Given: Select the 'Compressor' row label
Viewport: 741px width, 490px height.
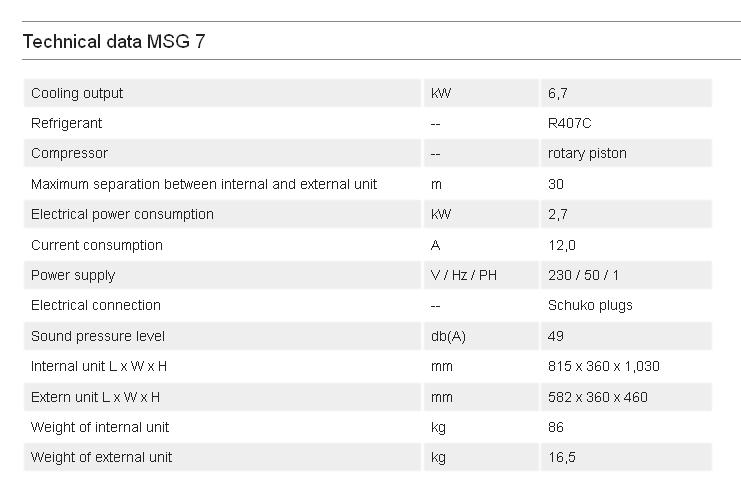Looking at the screenshot, I should coord(69,153).
